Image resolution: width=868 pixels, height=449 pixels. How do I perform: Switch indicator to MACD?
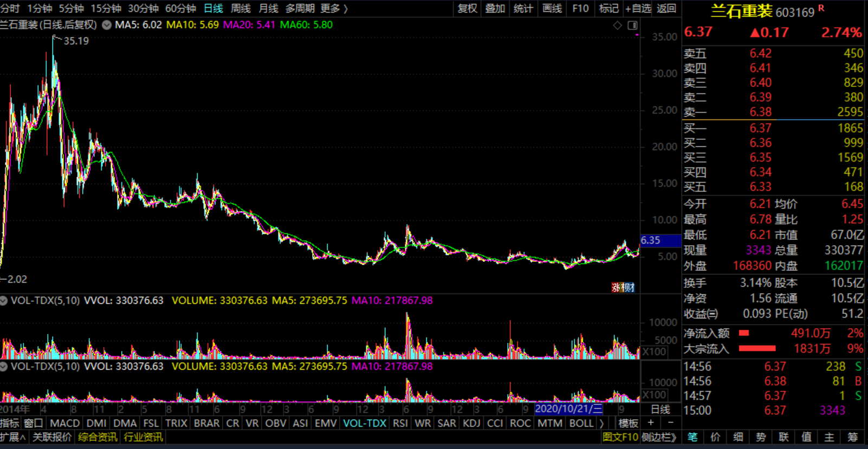click(x=64, y=423)
